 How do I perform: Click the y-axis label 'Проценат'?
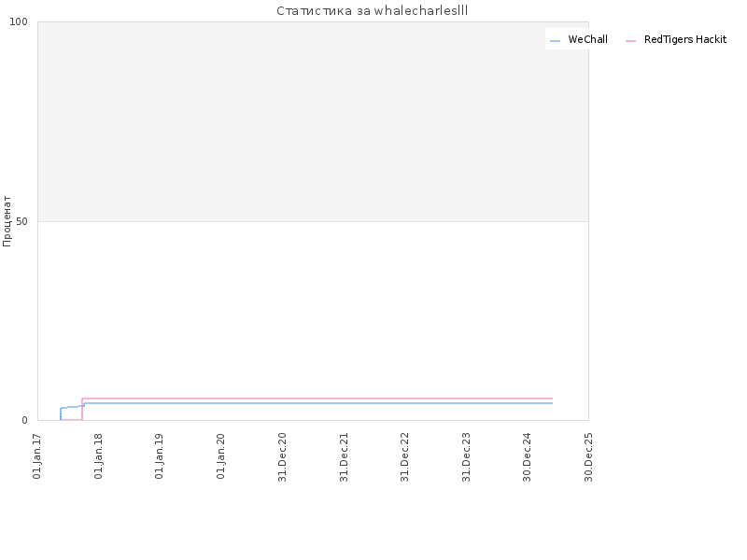coord(7,221)
